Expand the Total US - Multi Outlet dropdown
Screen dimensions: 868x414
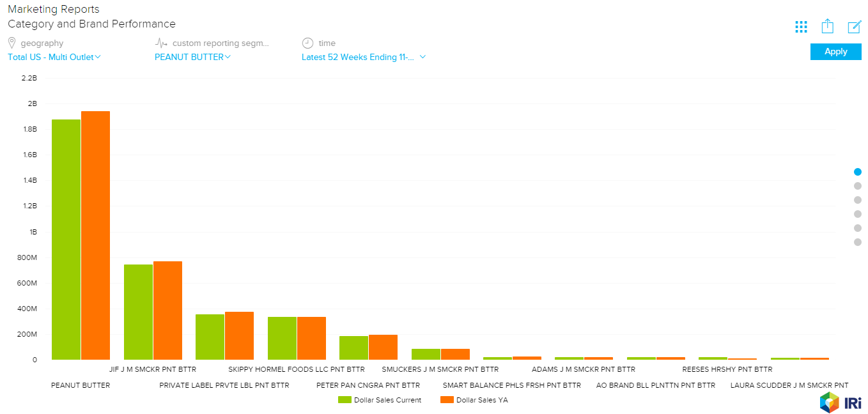[x=54, y=57]
